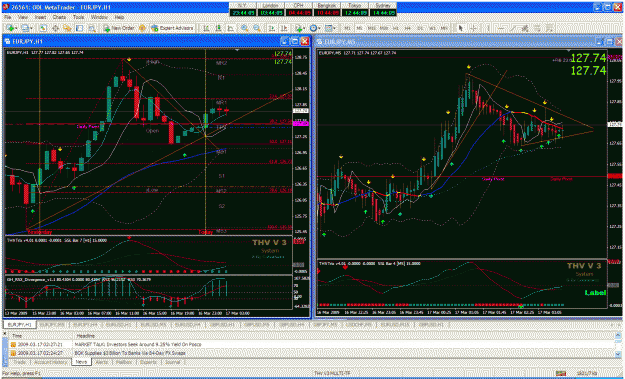Open a new chart via toolbar icon
Image resolution: width=625 pixels, height=379 pixels.
click(10, 28)
